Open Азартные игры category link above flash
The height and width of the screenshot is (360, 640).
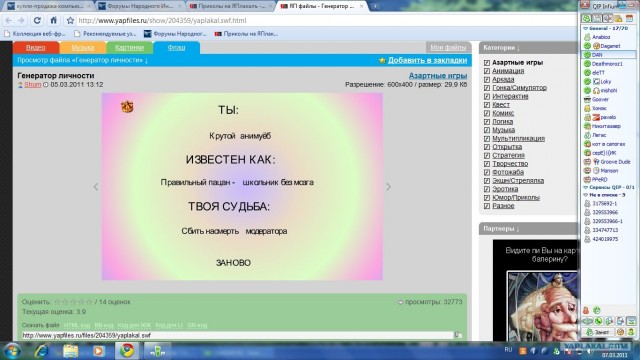[438, 76]
